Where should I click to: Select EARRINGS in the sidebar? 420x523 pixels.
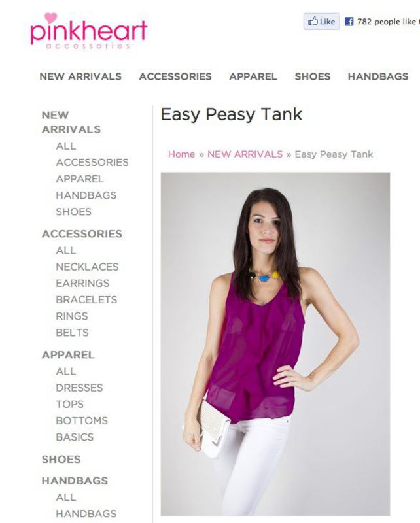point(82,283)
